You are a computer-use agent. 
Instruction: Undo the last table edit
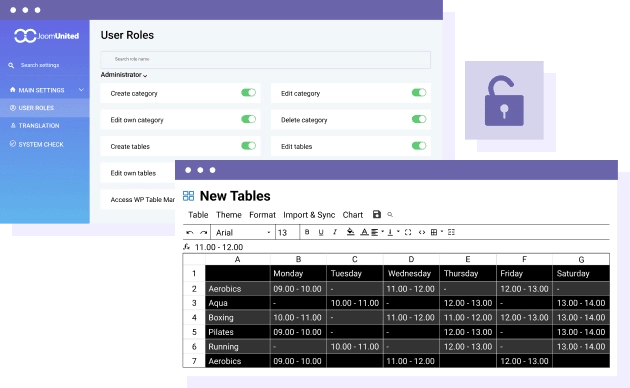click(190, 232)
